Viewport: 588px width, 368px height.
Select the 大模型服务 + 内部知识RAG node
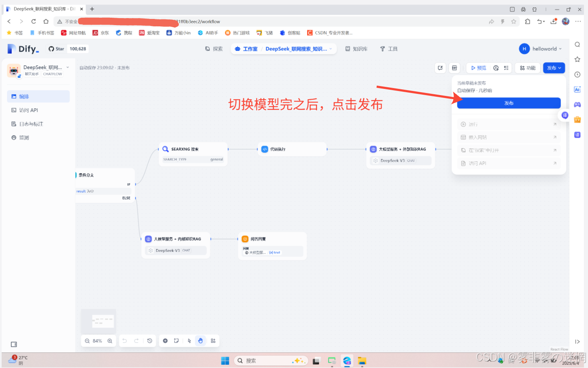(x=176, y=245)
